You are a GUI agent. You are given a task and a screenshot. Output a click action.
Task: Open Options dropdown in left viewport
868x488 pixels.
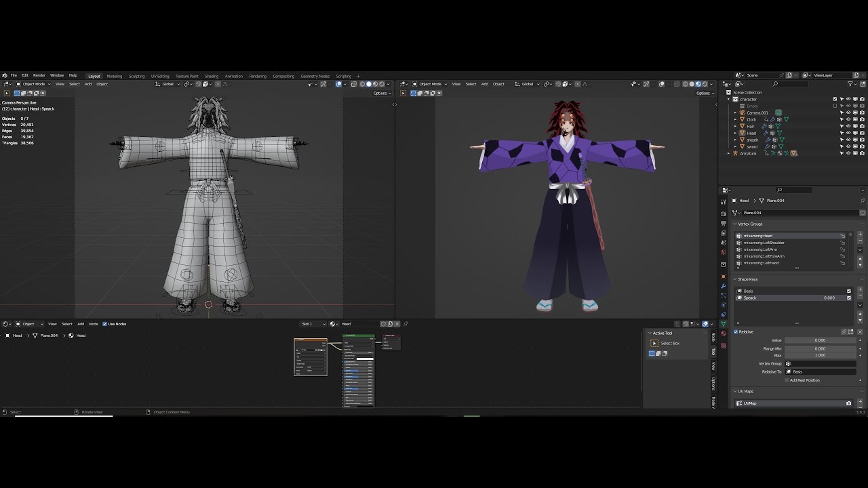tap(382, 93)
